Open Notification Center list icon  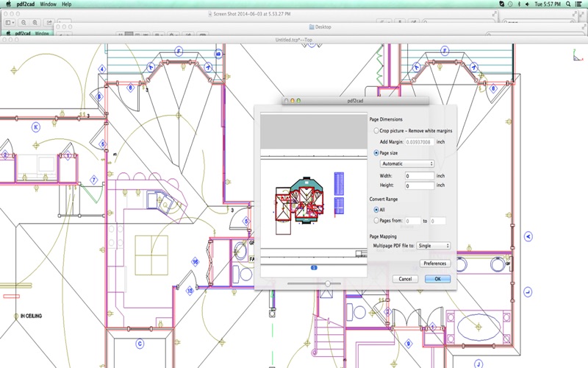pyautogui.click(x=579, y=4)
